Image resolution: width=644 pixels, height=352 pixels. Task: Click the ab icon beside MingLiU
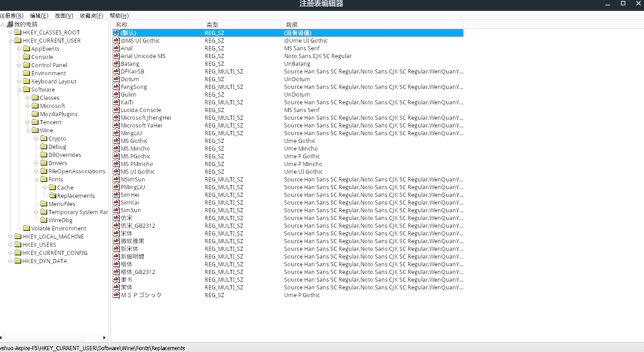(x=116, y=133)
